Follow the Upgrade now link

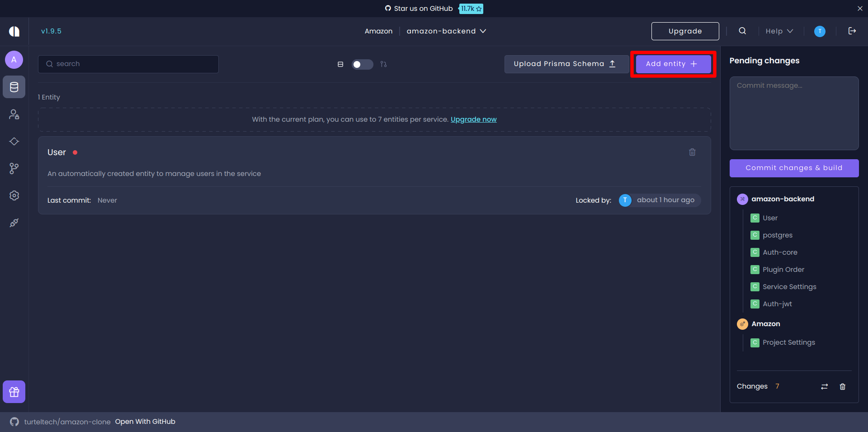pyautogui.click(x=473, y=119)
